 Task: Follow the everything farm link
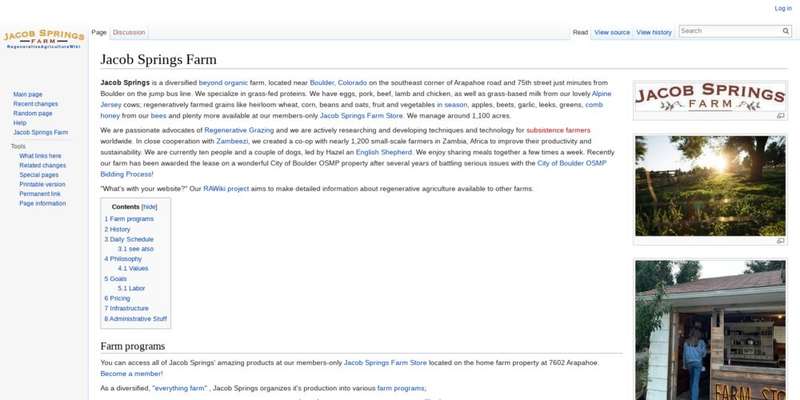180,388
